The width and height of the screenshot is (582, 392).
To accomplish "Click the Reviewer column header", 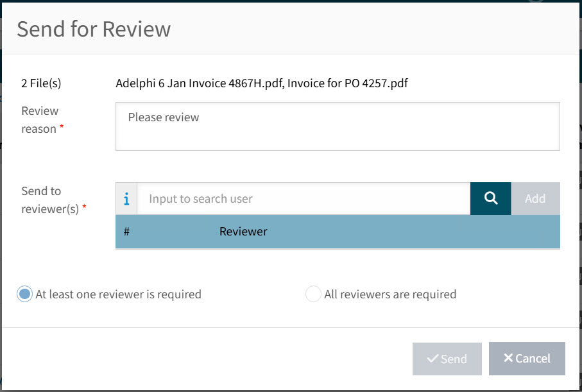I will (x=243, y=231).
